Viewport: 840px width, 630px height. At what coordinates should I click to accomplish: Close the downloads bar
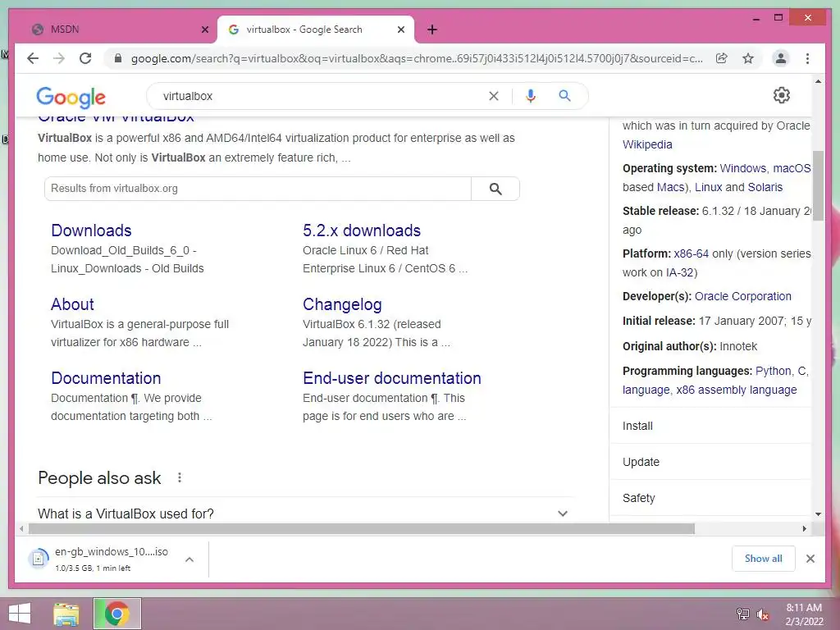coord(810,559)
